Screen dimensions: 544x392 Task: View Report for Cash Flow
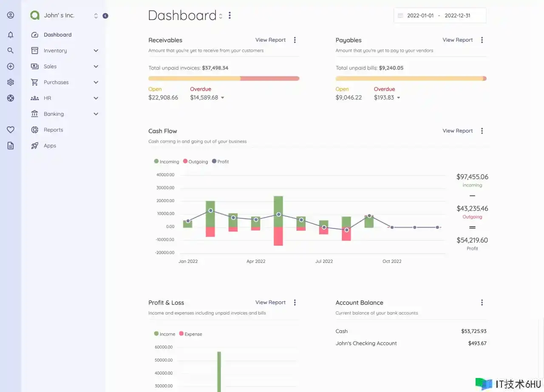coord(457,131)
